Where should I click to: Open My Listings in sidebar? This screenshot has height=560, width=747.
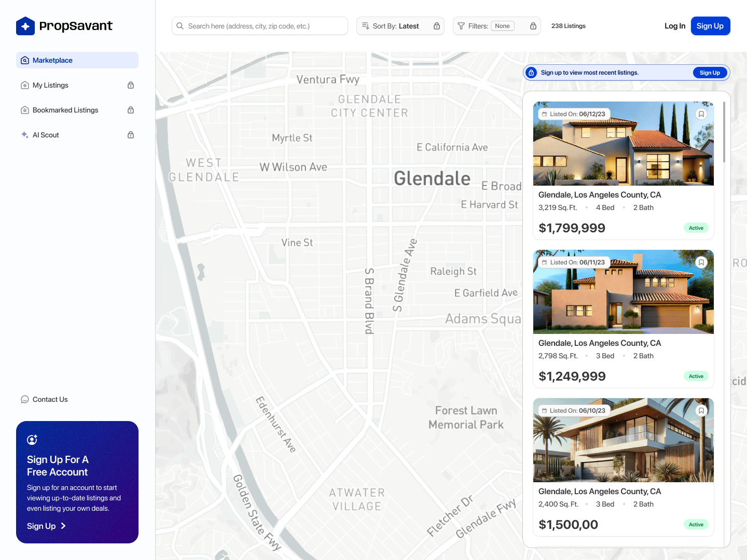click(77, 85)
